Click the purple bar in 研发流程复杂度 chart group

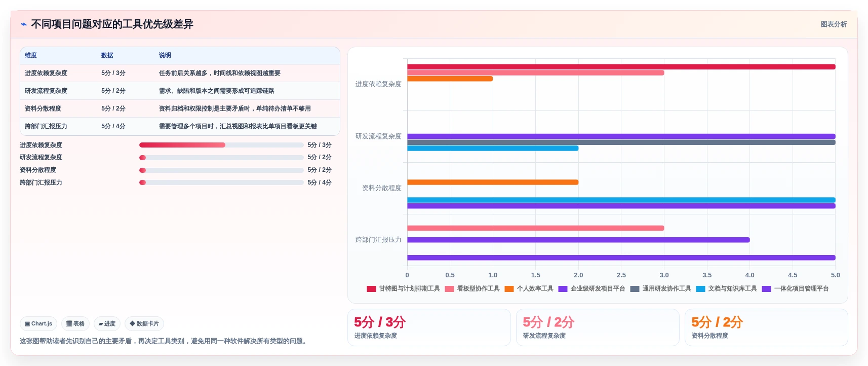tap(621, 136)
